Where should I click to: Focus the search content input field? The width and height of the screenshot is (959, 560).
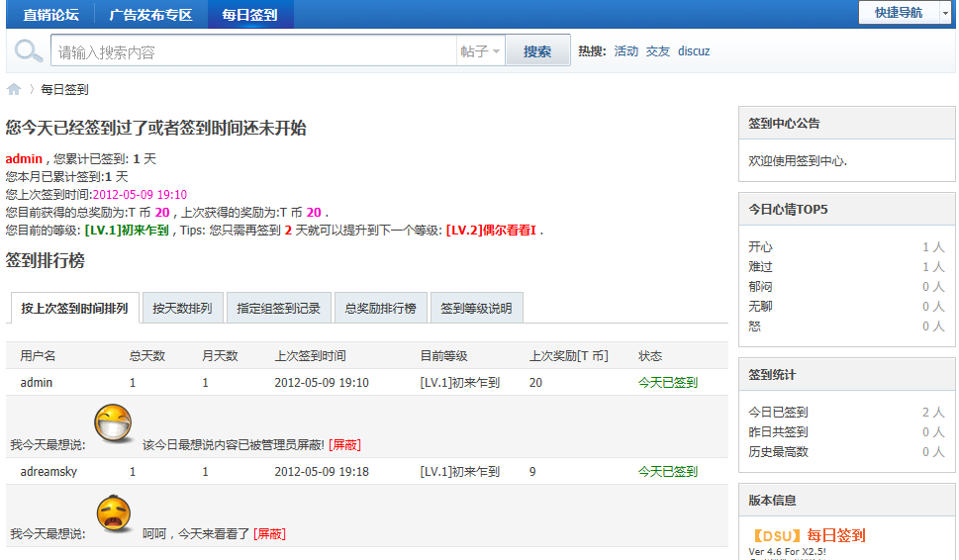tap(253, 51)
